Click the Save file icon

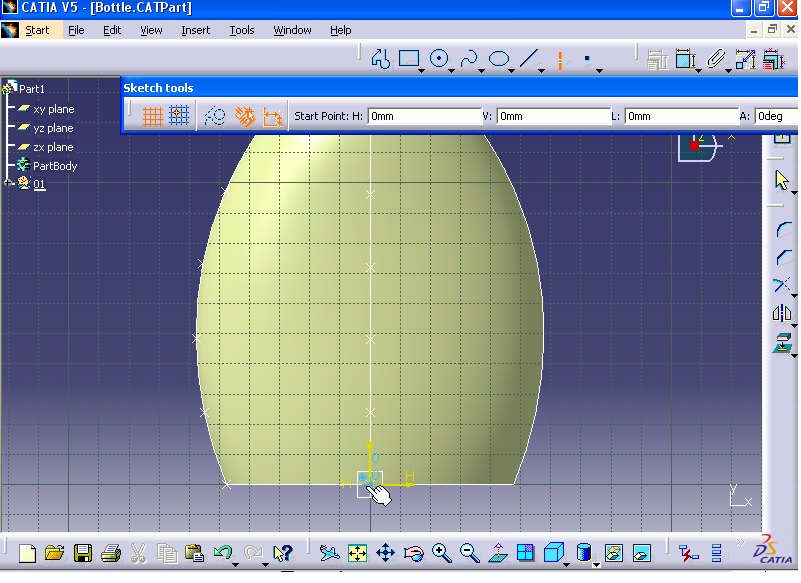tap(83, 553)
